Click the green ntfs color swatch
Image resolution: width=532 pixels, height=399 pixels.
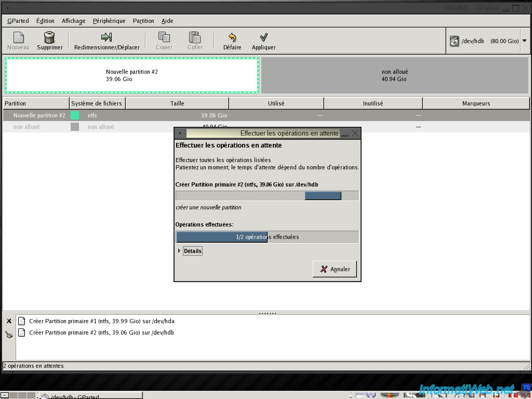coord(75,115)
